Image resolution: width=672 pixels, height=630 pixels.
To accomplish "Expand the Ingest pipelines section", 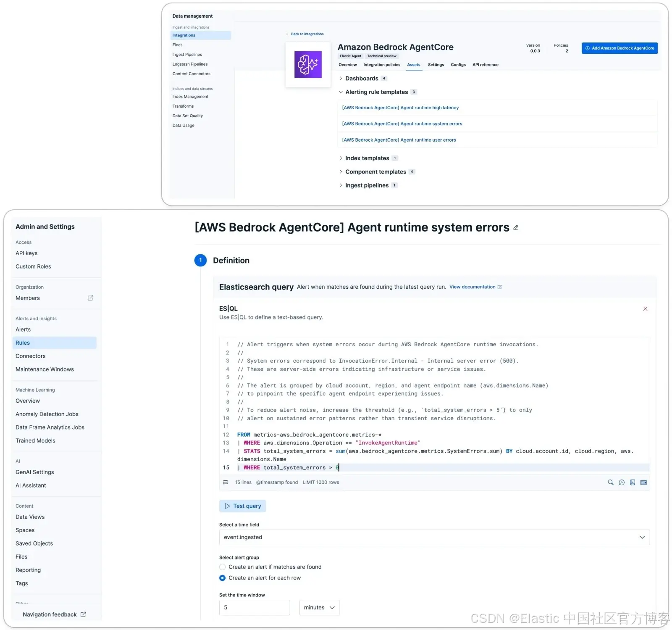I will [341, 185].
